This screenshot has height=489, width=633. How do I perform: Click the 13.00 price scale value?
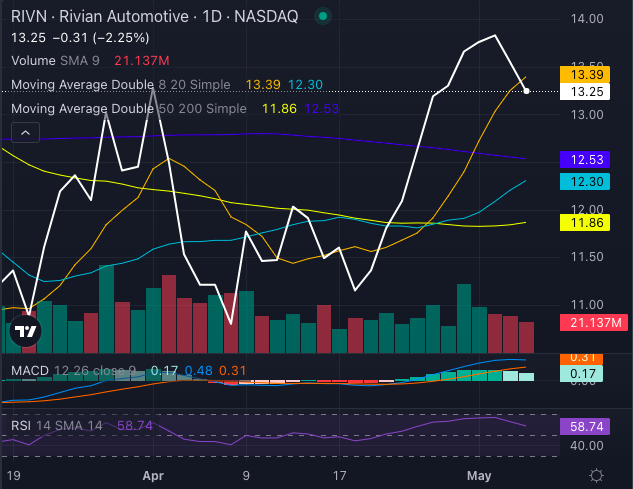point(587,115)
